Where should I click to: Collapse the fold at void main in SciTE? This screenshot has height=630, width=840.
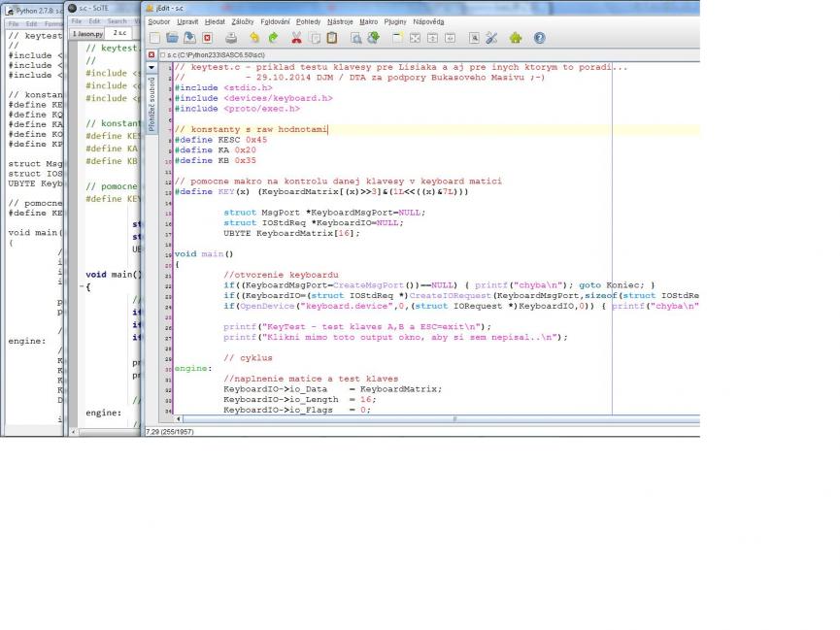tap(80, 287)
